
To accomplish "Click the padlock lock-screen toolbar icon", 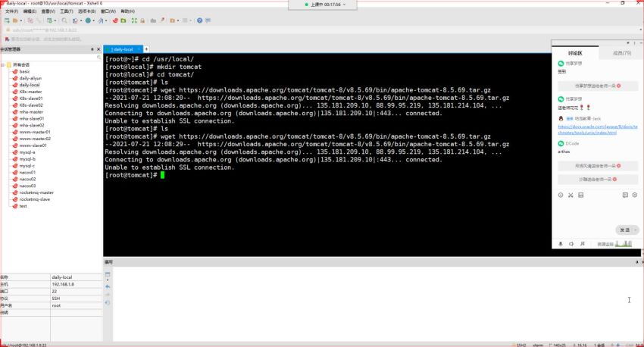I will (142, 20).
